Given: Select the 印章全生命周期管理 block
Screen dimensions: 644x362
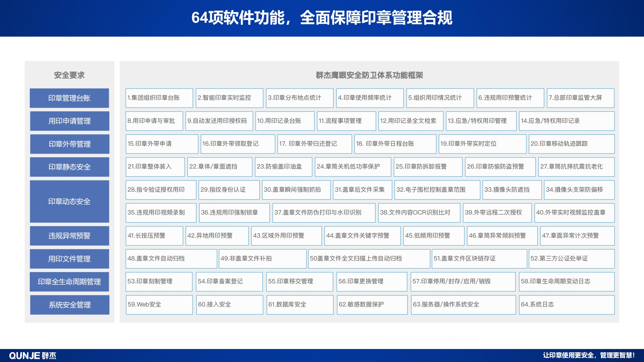Looking at the screenshot, I should point(69,282).
